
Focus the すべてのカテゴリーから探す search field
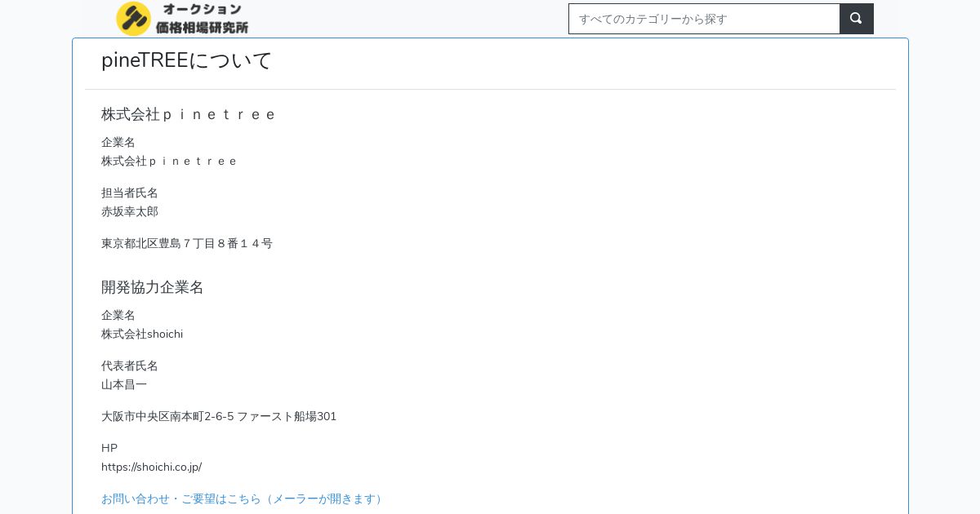point(704,19)
